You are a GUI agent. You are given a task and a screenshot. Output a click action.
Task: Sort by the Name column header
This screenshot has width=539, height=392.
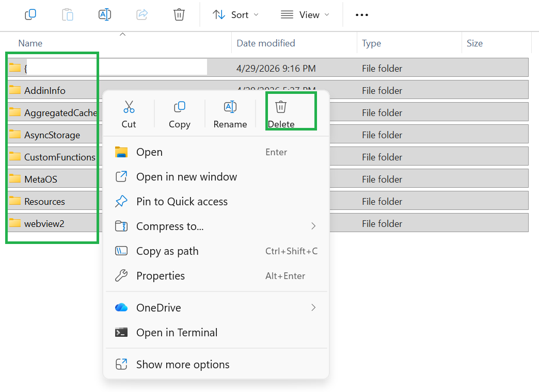click(30, 43)
